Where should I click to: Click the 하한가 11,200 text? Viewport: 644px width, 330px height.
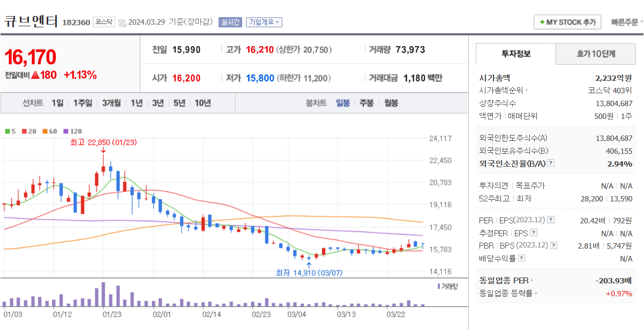point(304,78)
